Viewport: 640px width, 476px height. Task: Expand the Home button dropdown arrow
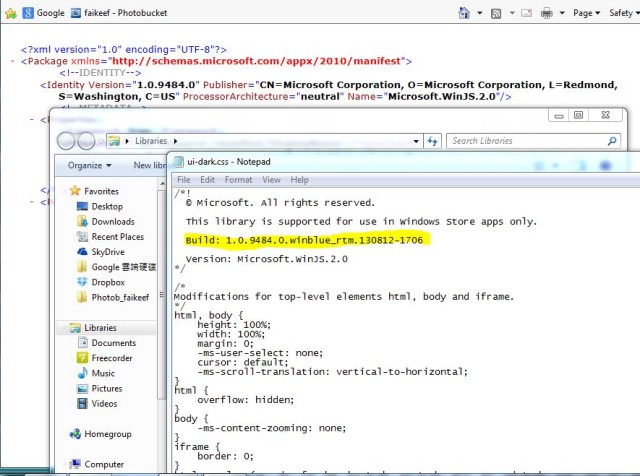[480, 13]
